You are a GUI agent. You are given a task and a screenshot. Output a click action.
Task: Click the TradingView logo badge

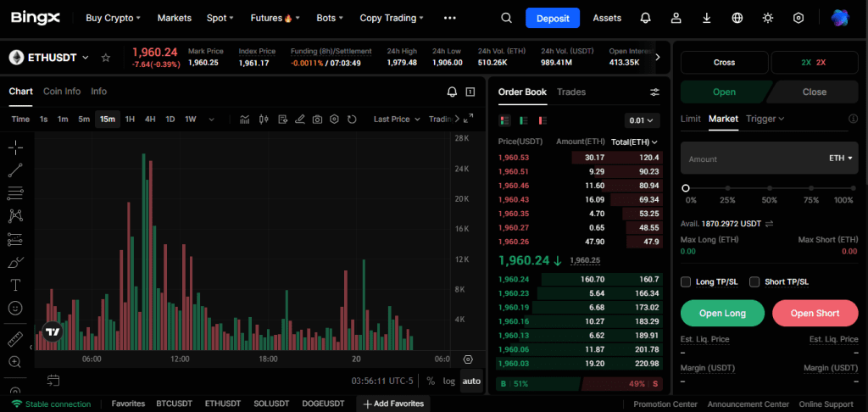(x=53, y=332)
